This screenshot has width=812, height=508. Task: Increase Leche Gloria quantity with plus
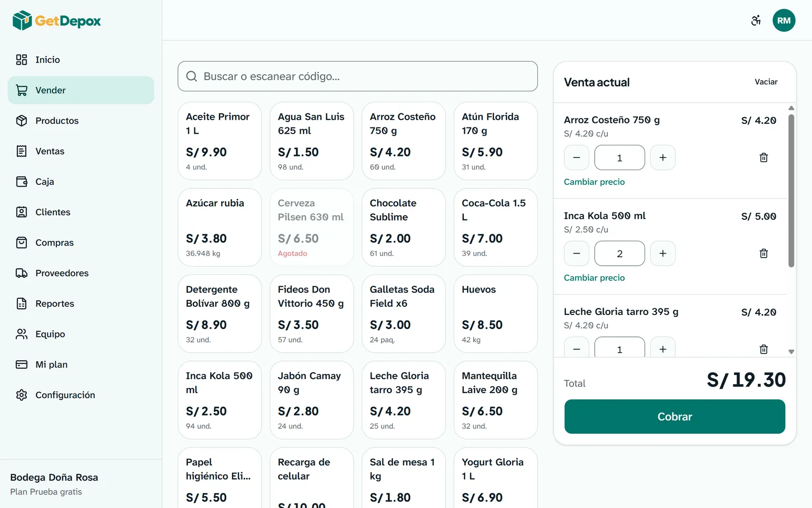[663, 348]
